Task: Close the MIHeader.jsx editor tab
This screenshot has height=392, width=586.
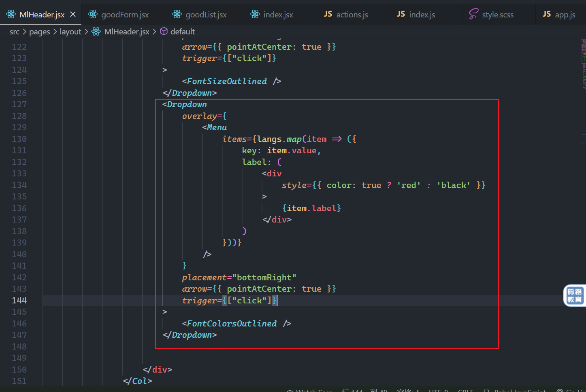Action: click(x=73, y=15)
